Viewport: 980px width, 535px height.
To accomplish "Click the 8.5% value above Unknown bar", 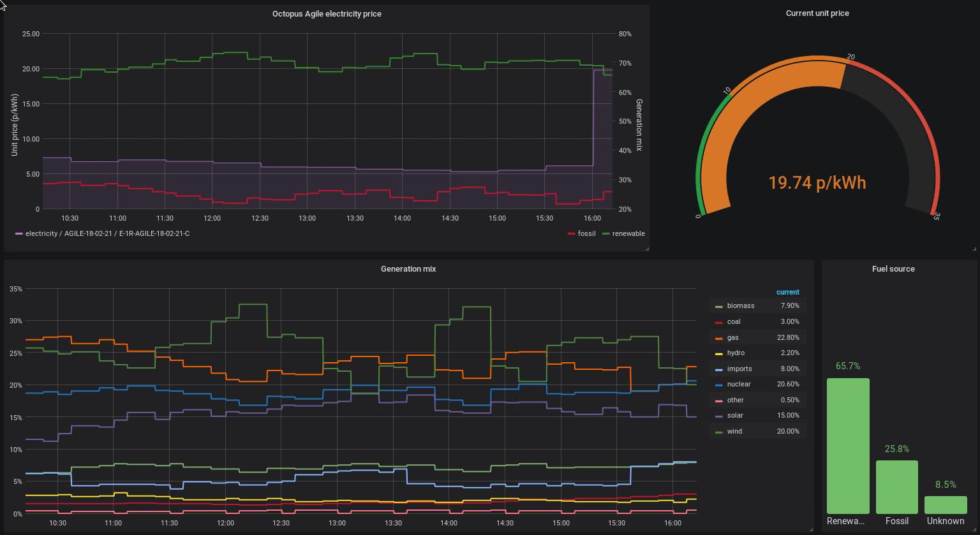I will pyautogui.click(x=946, y=485).
